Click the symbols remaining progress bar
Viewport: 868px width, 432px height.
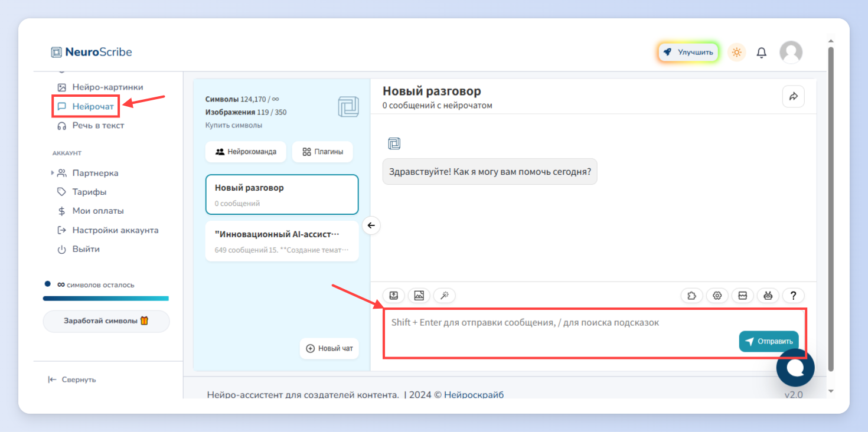coord(106,299)
